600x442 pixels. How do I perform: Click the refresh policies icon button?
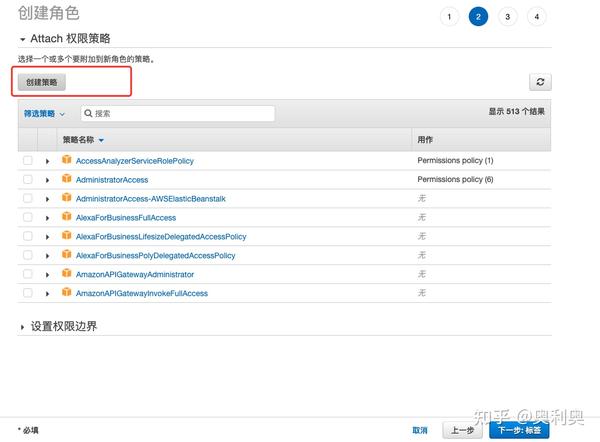[540, 82]
